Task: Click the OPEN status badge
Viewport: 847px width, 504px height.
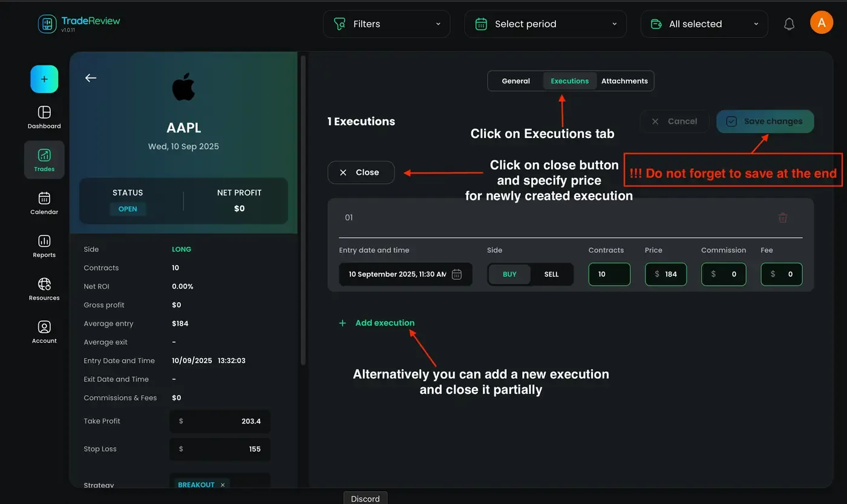Action: tap(128, 209)
